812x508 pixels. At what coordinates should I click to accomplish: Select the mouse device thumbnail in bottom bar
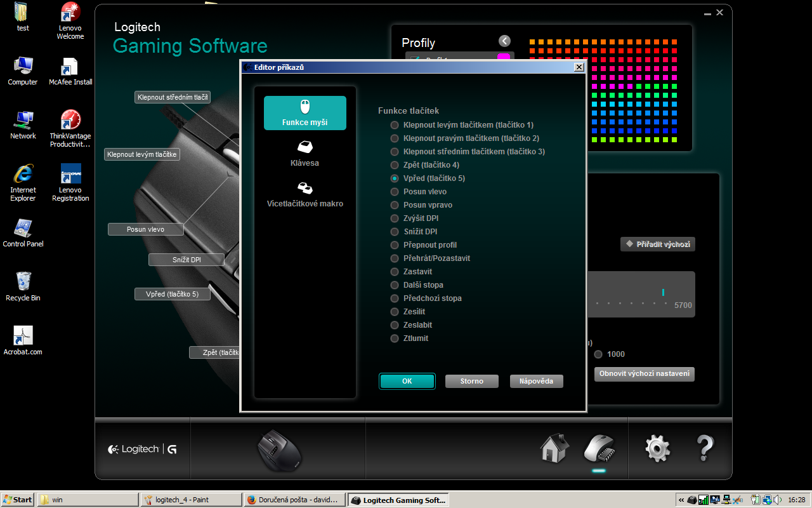(279, 450)
